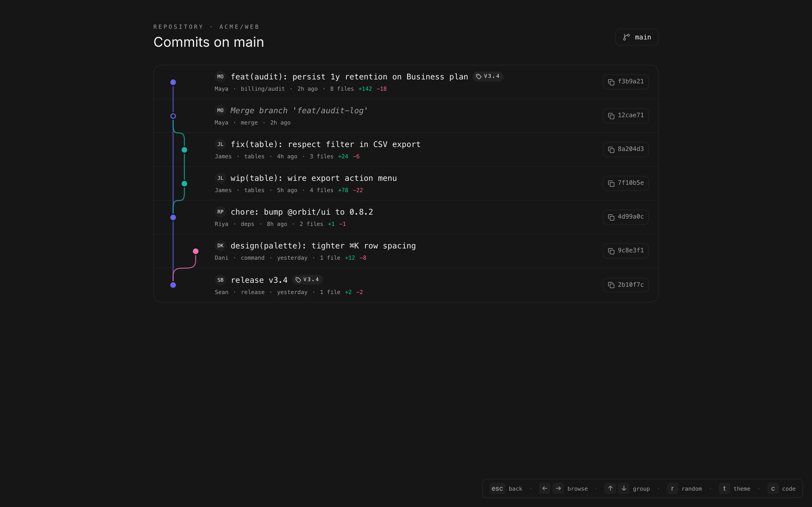The width and height of the screenshot is (812, 507).
Task: Click the c code key button
Action: tap(773, 489)
